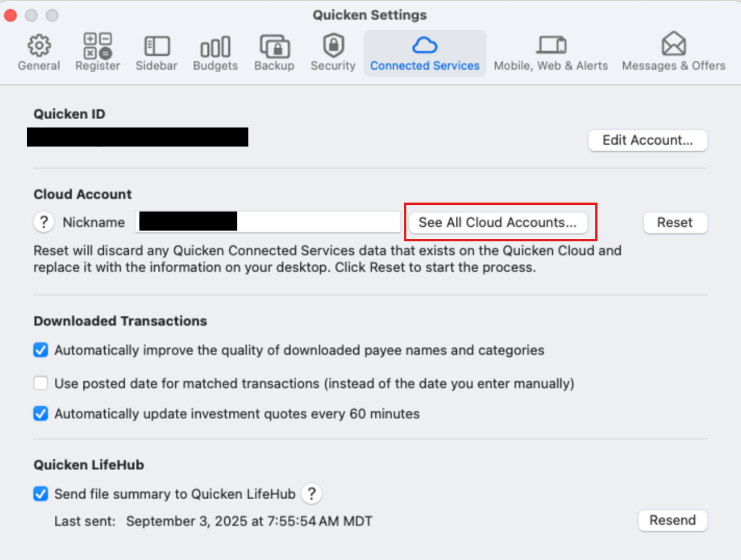Open the Sidebar settings icon

tap(157, 46)
